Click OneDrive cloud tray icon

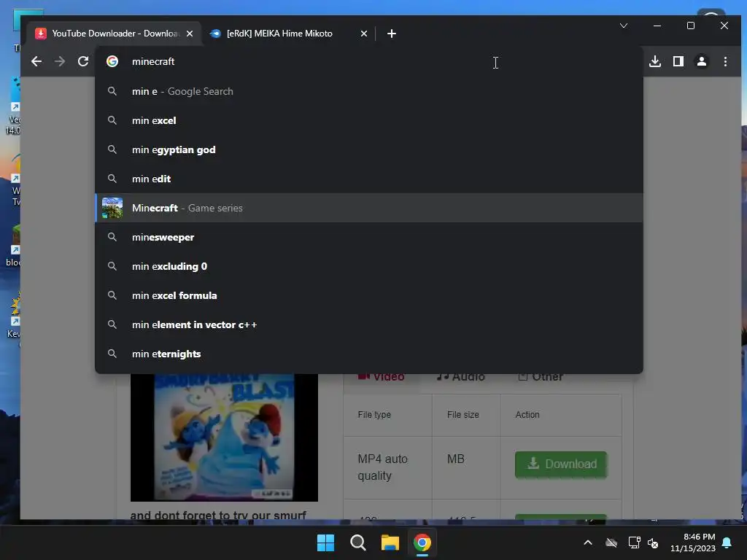(x=611, y=542)
